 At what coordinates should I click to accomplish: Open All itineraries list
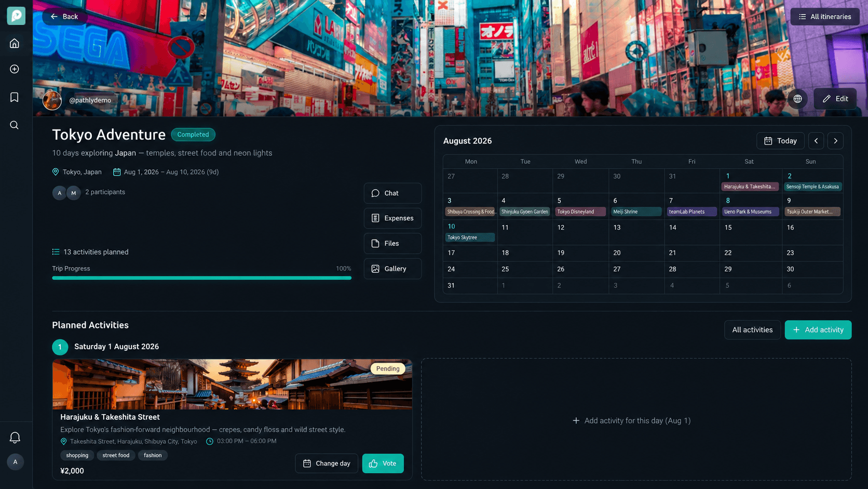point(825,17)
